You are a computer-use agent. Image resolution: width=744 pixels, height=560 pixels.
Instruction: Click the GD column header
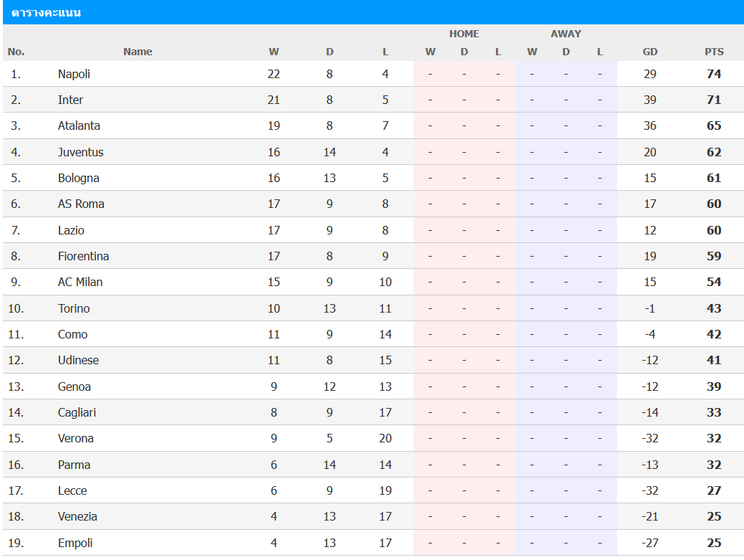[x=649, y=52]
